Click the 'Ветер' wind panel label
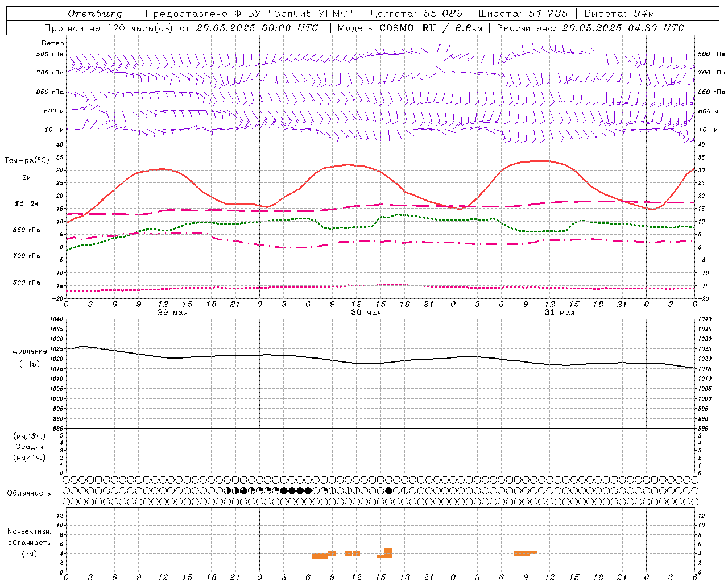The height and width of the screenshot is (582, 728). (x=53, y=43)
